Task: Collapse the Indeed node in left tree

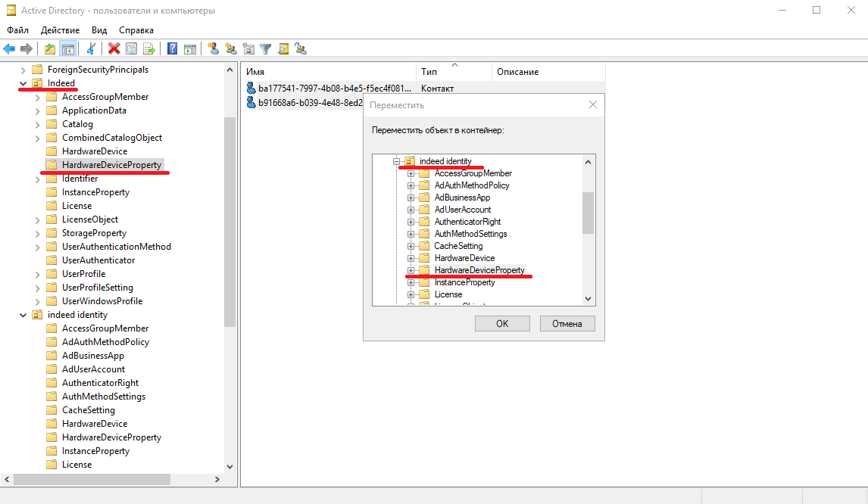Action: point(23,83)
